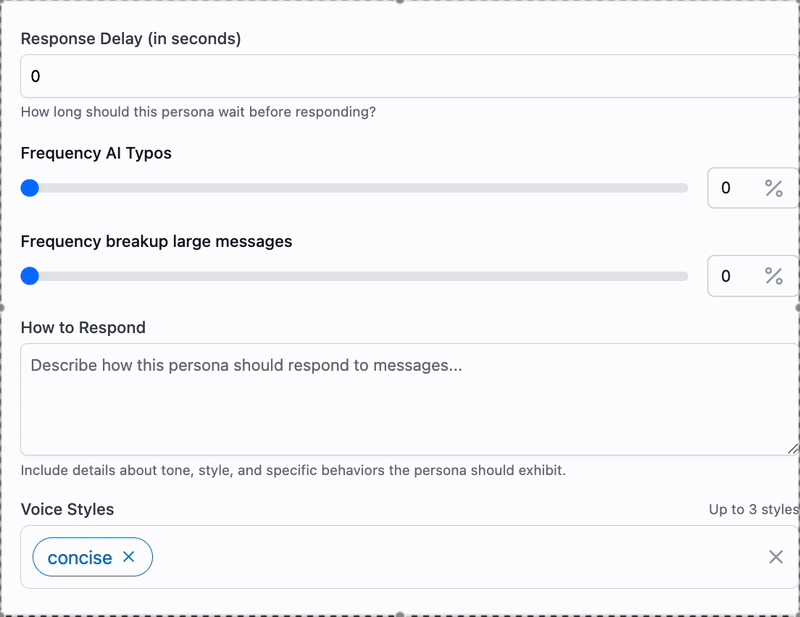Screen dimensions: 800x617
Task: Click the middle of the AI Typos slider track
Action: point(354,188)
